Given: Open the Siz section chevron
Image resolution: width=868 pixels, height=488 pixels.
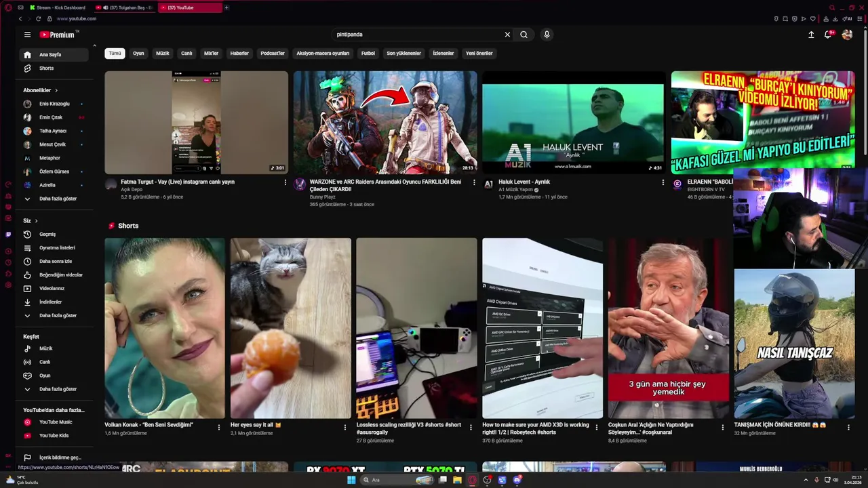Looking at the screenshot, I should 36,221.
